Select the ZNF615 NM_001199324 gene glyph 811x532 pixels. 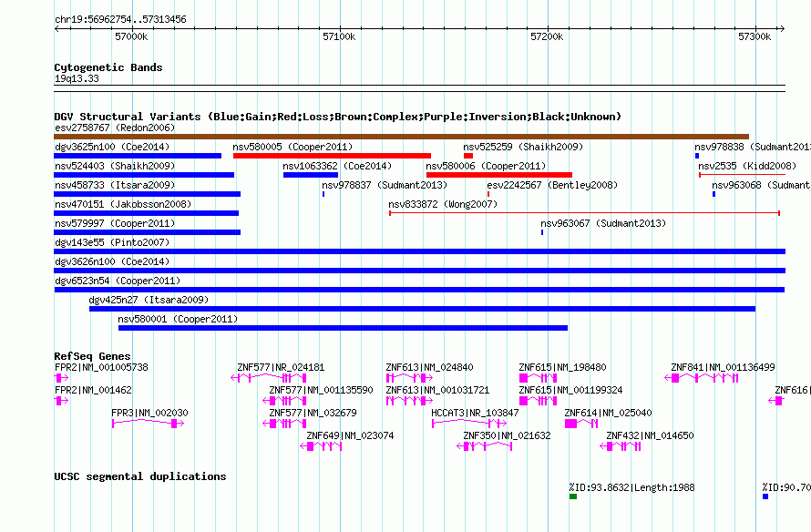tap(538, 401)
